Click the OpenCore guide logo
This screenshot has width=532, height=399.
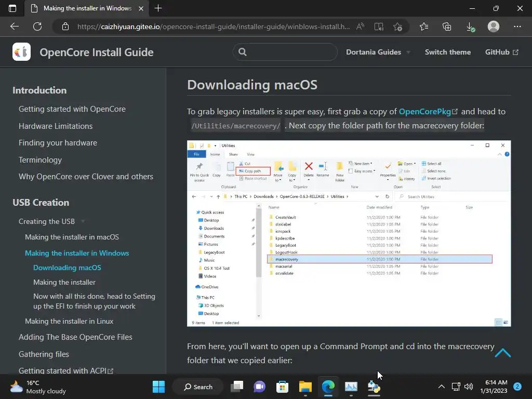[21, 52]
